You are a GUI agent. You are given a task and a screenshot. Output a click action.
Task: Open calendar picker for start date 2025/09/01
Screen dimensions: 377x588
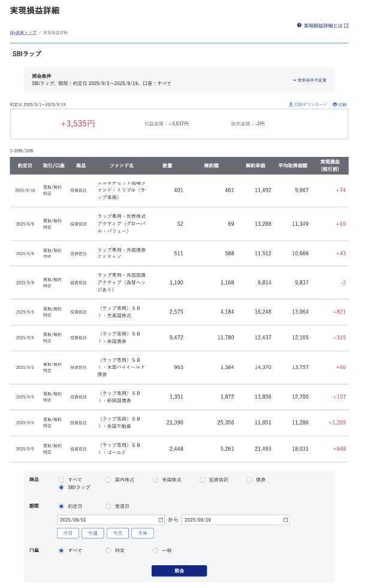pyautogui.click(x=161, y=520)
